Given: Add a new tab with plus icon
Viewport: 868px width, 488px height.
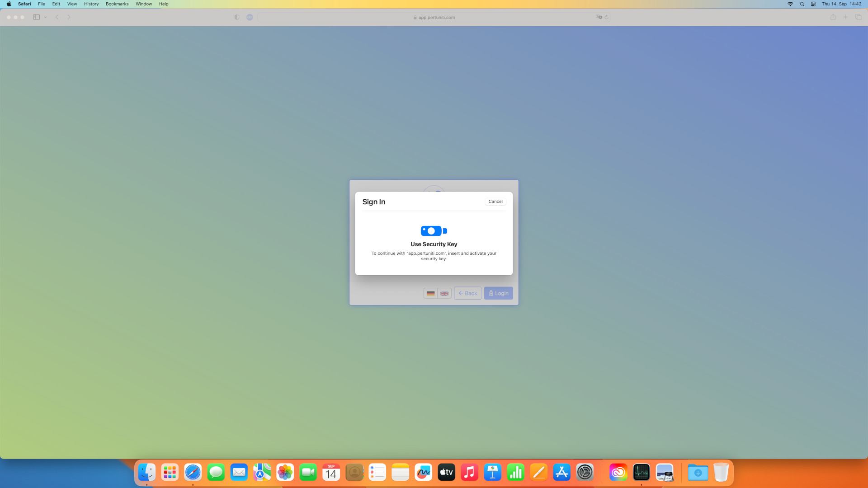Looking at the screenshot, I should coord(845,17).
